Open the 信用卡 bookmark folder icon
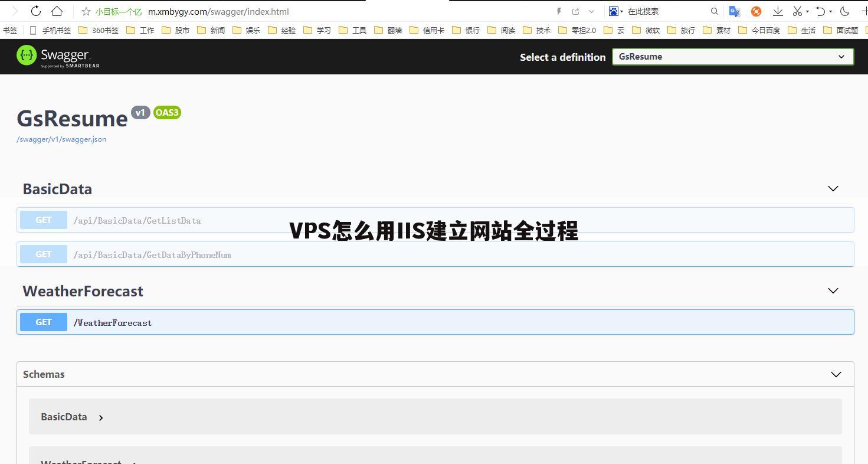868x464 pixels. (x=414, y=30)
